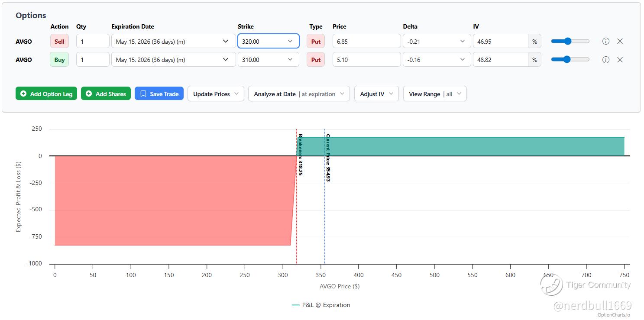Open the View Range menu

435,94
